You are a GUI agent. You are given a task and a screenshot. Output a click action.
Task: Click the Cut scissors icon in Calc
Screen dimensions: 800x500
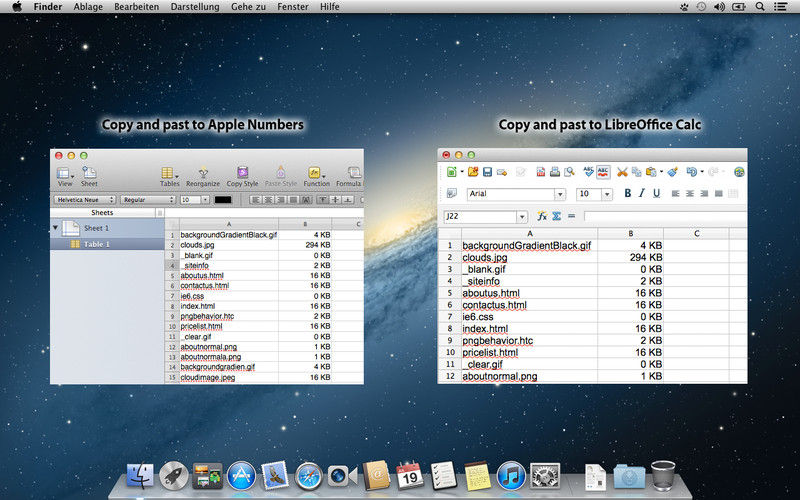pos(622,172)
